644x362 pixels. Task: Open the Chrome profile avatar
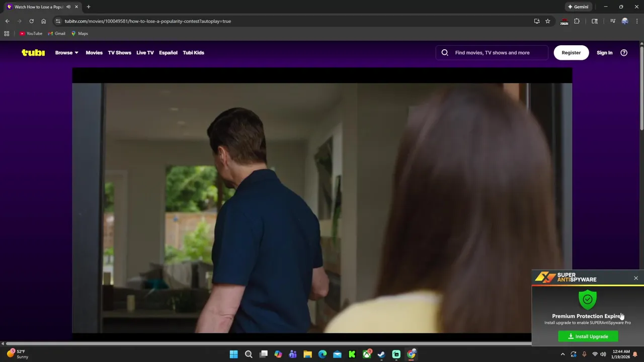pyautogui.click(x=625, y=21)
